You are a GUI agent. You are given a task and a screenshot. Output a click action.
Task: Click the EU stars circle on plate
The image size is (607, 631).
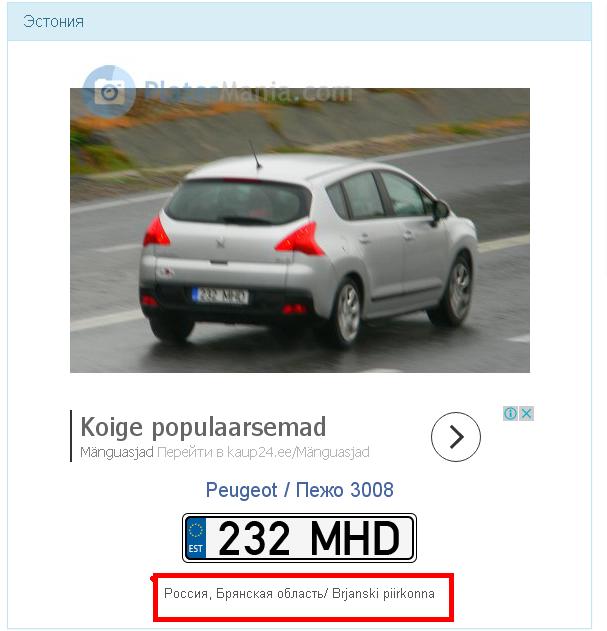[x=196, y=530]
